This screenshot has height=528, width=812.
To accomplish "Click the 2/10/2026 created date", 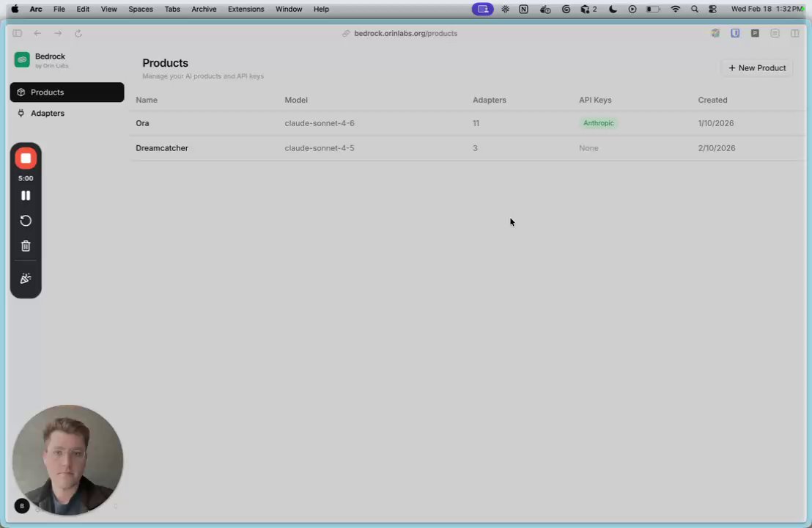I will [x=717, y=148].
